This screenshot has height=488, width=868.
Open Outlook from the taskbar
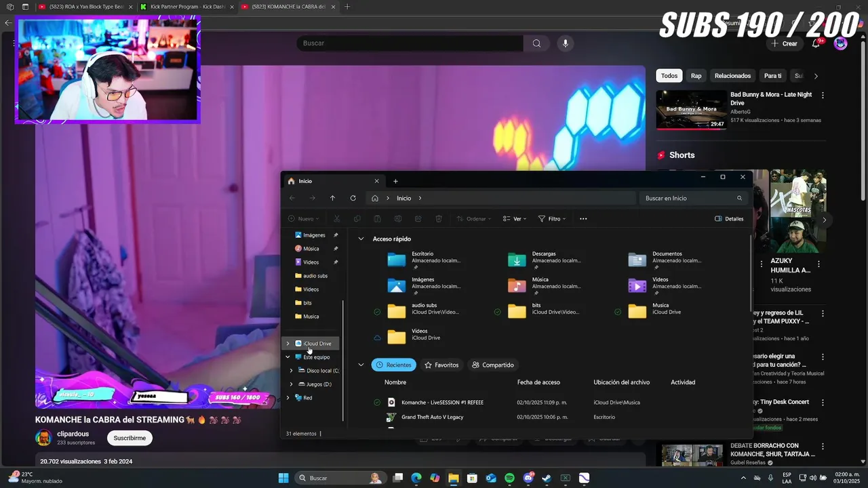click(x=491, y=478)
